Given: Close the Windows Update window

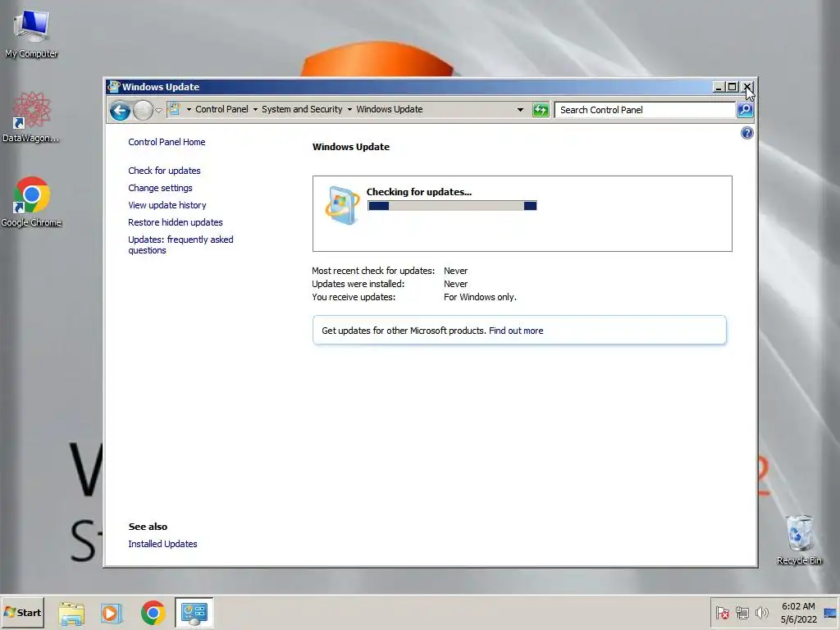Looking at the screenshot, I should tap(746, 87).
